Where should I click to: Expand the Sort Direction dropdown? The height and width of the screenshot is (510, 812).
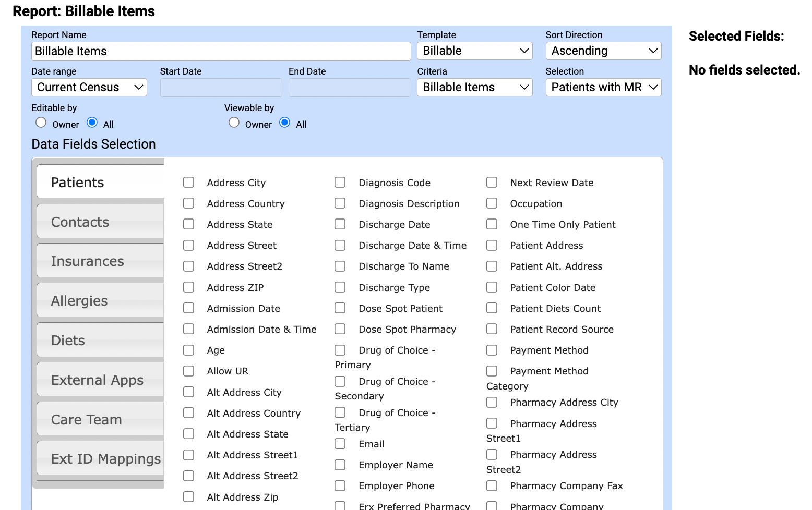click(x=603, y=51)
